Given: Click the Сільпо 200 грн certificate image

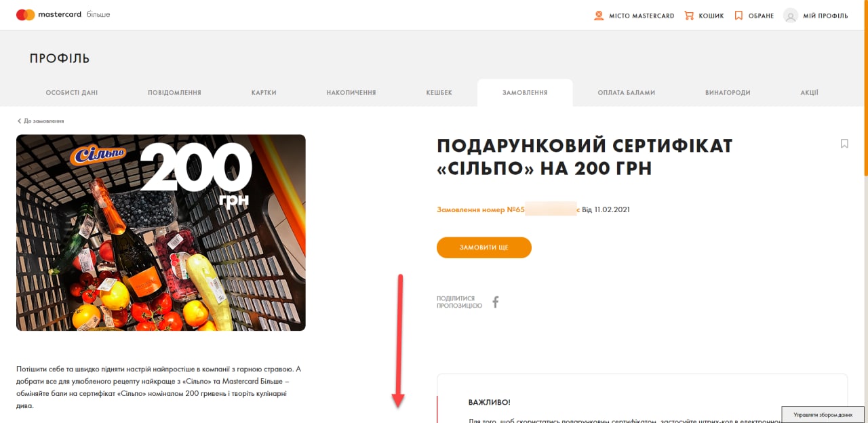Looking at the screenshot, I should tap(161, 233).
